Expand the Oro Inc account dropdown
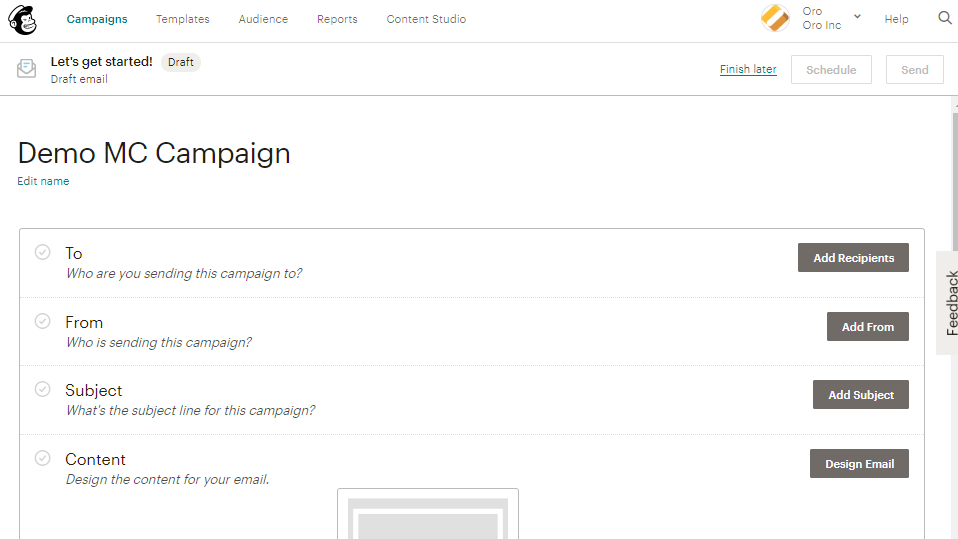Screen dimensions: 958x539 tap(857, 18)
